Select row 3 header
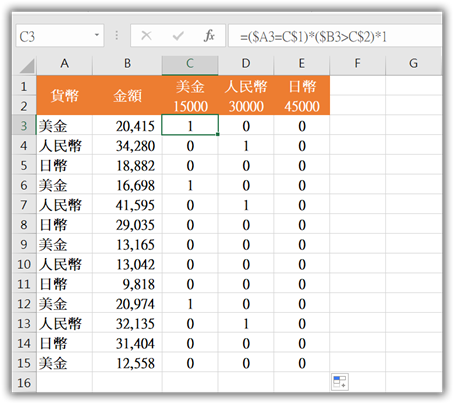The width and height of the screenshot is (454, 404). pos(24,126)
